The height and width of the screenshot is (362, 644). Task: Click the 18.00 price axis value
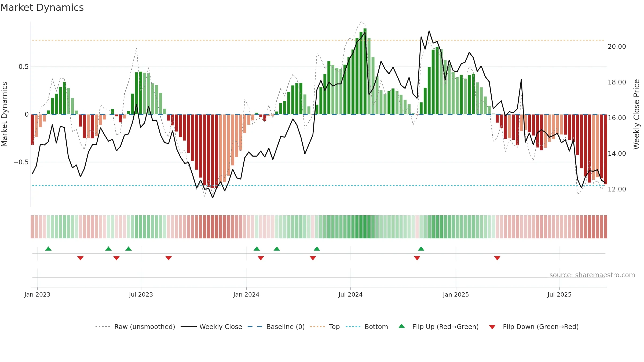617,82
